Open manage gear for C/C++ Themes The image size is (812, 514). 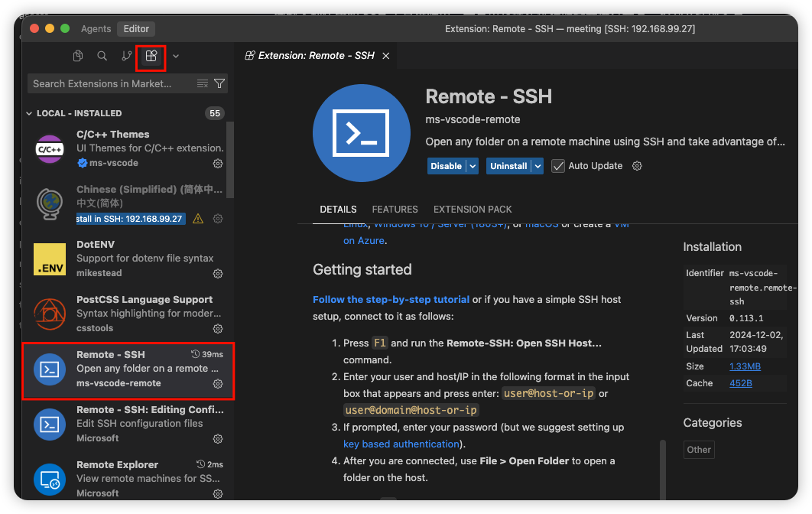(218, 164)
